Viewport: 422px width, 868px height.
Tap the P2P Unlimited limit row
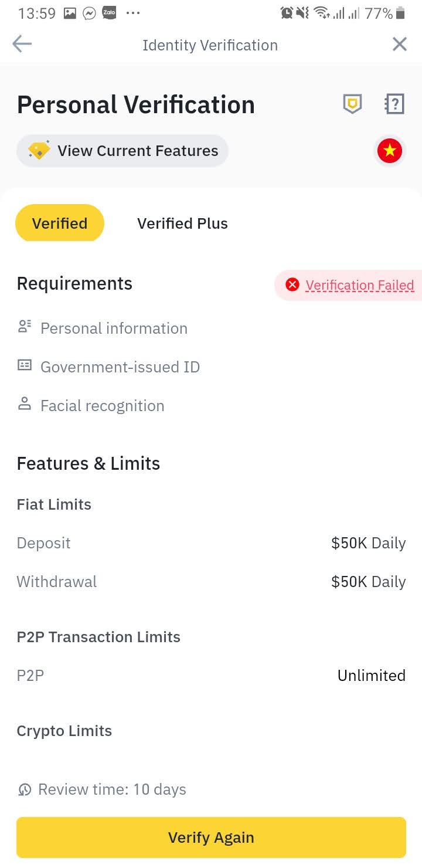211,676
